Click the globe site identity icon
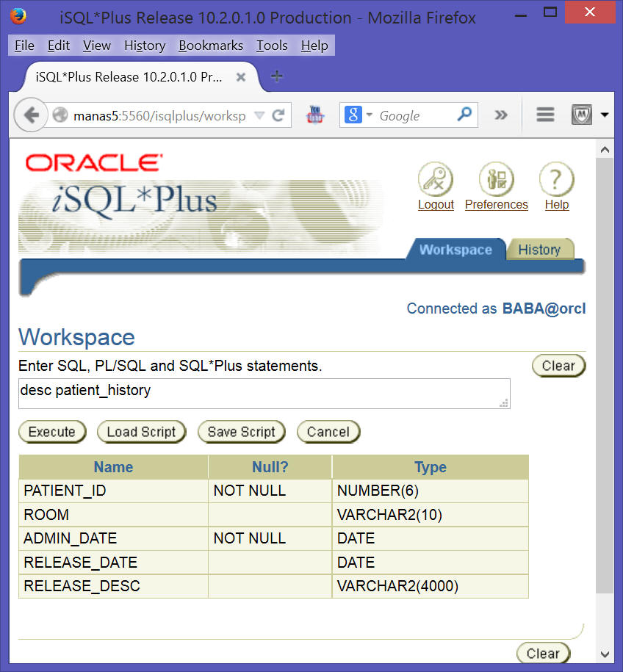This screenshot has width=623, height=672. pyautogui.click(x=60, y=115)
